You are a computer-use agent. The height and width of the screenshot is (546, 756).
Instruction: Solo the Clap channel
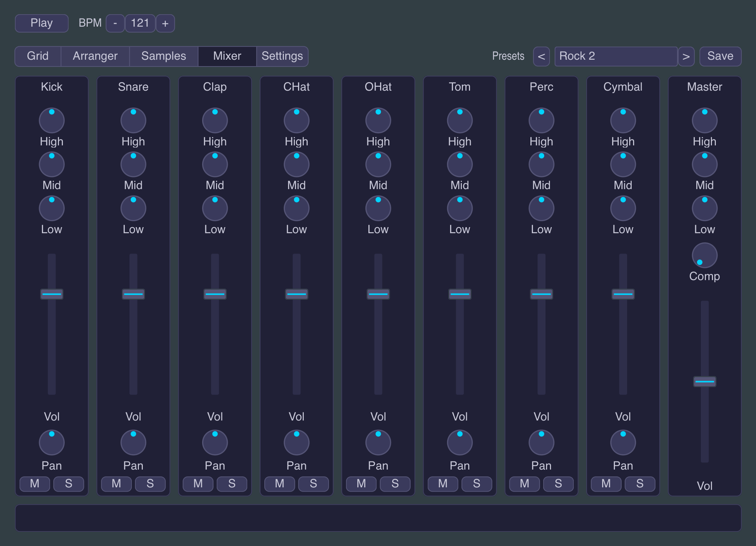[x=232, y=484]
